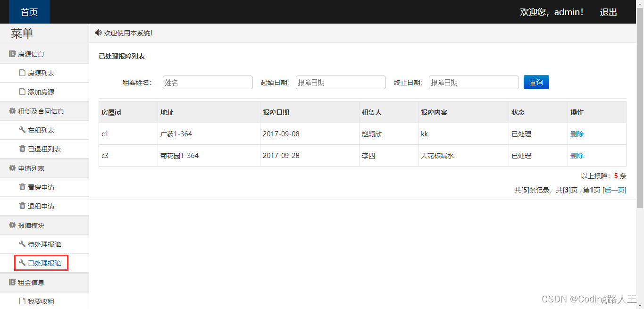Delete the c3 菊花园1-364 record
The image size is (644, 309).
pos(577,156)
